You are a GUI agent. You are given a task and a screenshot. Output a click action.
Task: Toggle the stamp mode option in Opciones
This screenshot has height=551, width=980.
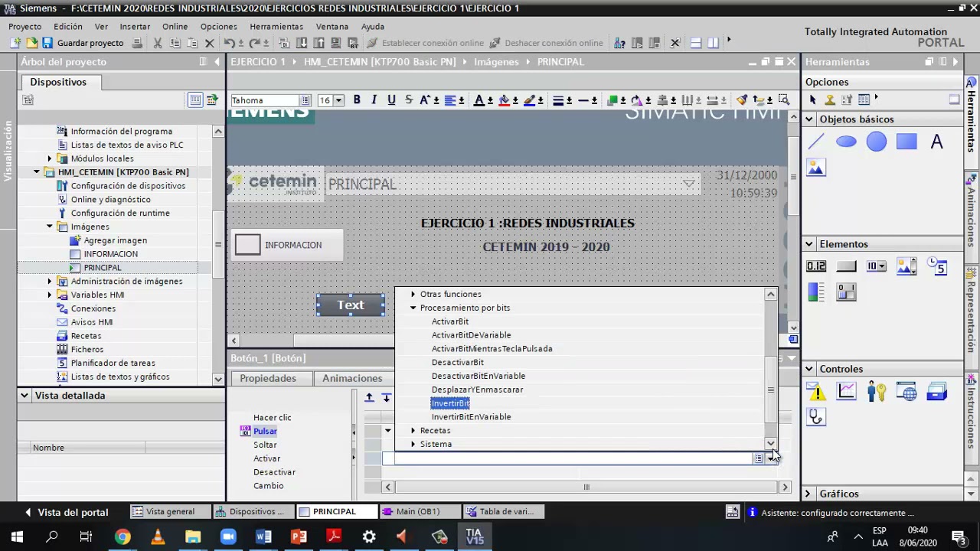(829, 99)
